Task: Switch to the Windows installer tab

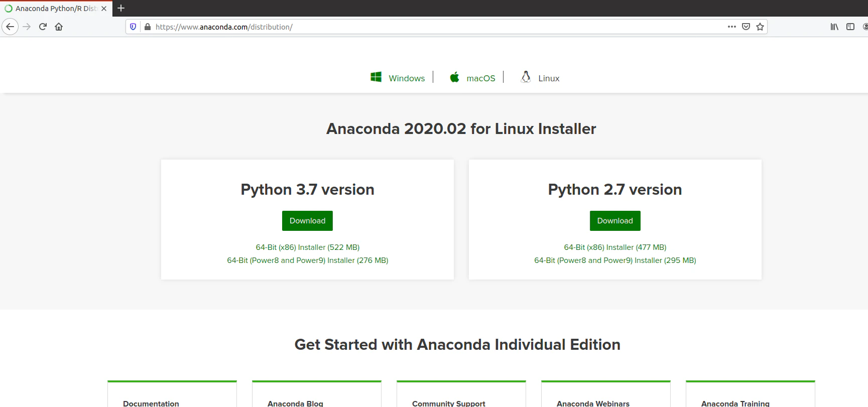Action: [x=407, y=78]
